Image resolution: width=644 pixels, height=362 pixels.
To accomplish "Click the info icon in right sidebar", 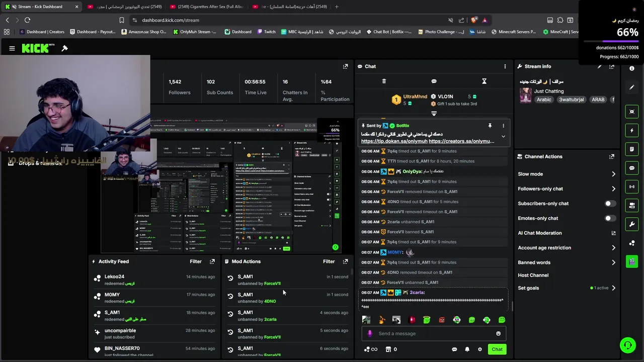I will point(632,68).
